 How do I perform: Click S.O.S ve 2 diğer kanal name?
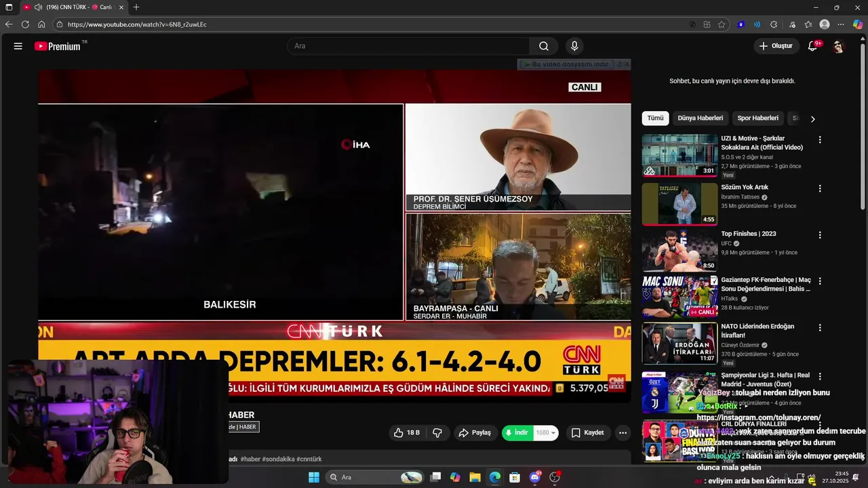tap(747, 157)
